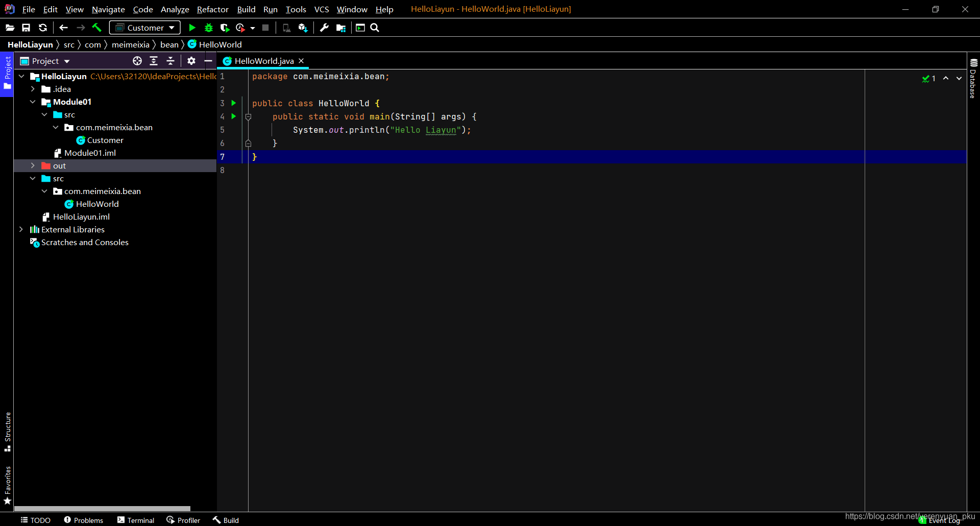Open Project panel gear options
Viewport: 980px width, 526px height.
tap(191, 61)
